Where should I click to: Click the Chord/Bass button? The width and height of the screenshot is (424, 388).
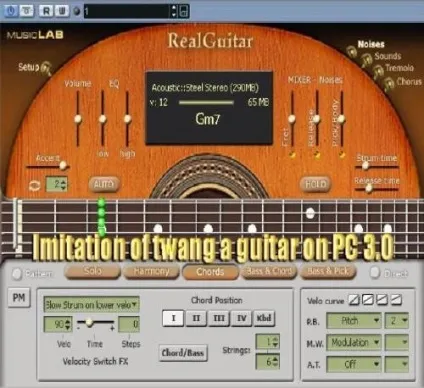tap(183, 353)
